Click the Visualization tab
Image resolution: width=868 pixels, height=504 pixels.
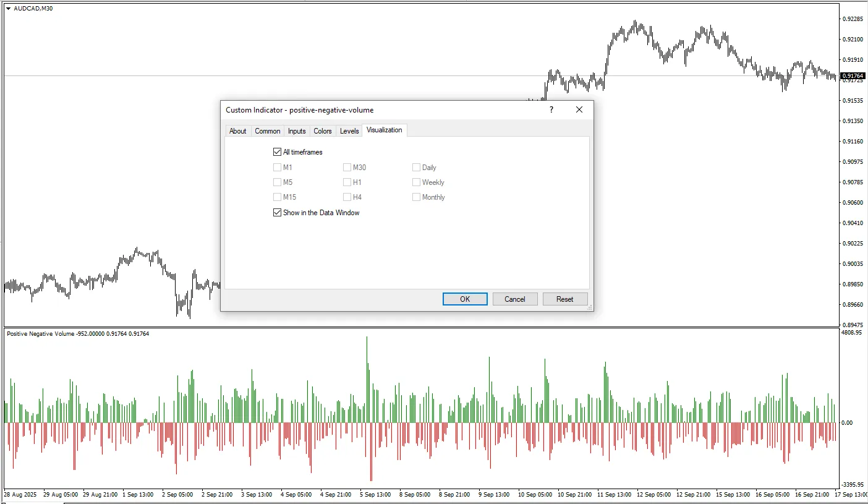(384, 130)
